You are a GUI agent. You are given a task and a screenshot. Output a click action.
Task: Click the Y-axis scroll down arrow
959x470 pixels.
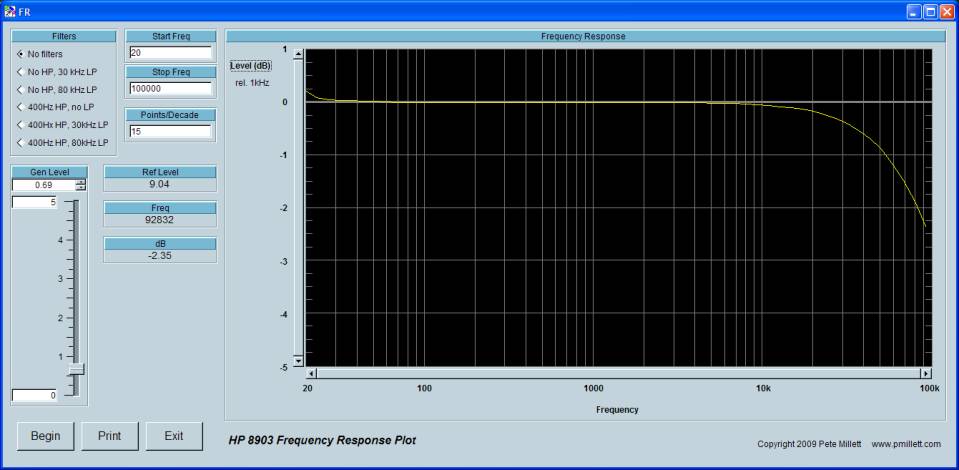(x=297, y=360)
